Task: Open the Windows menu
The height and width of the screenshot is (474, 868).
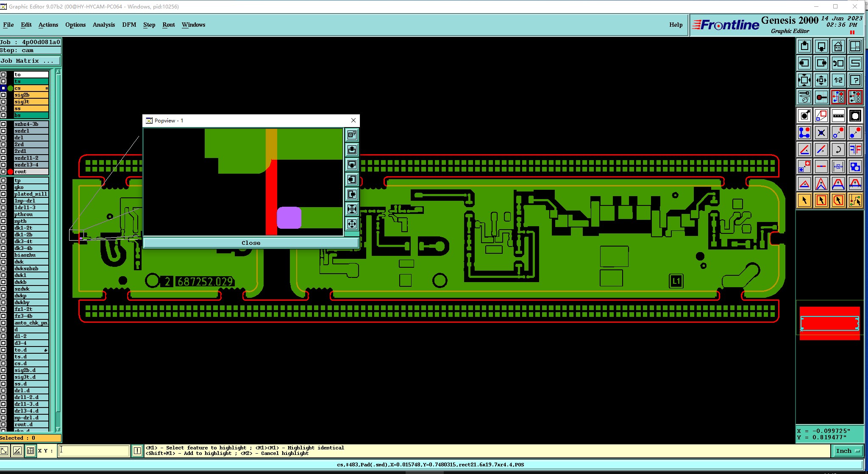Action: click(x=193, y=25)
